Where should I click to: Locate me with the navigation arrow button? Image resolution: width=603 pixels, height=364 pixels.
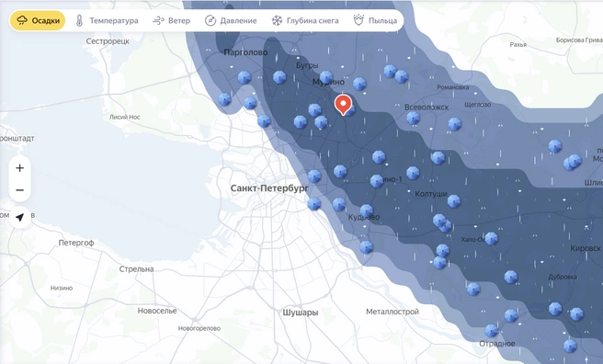point(19,218)
